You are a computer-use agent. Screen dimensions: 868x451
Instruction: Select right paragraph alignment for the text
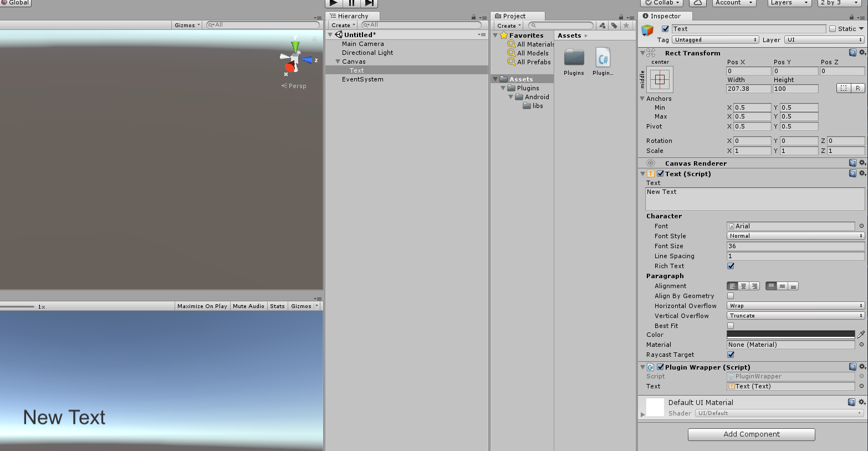pos(753,286)
